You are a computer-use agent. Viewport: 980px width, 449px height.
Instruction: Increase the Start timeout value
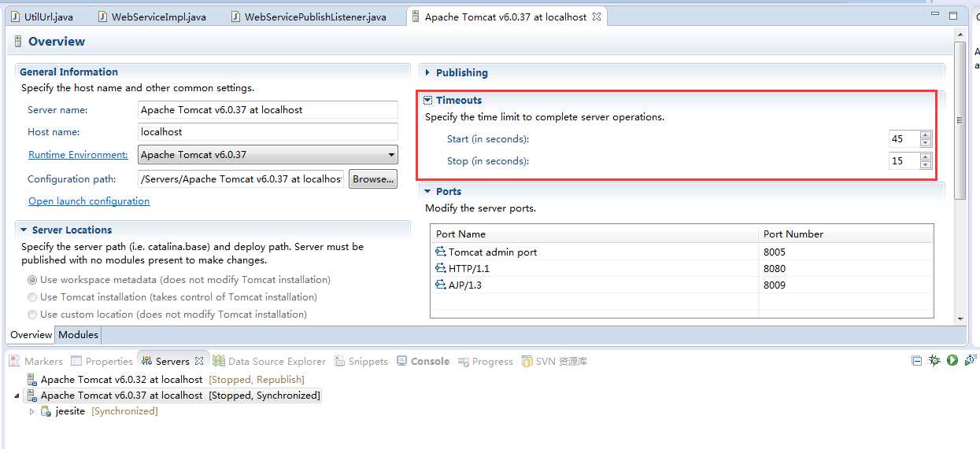[x=926, y=134]
